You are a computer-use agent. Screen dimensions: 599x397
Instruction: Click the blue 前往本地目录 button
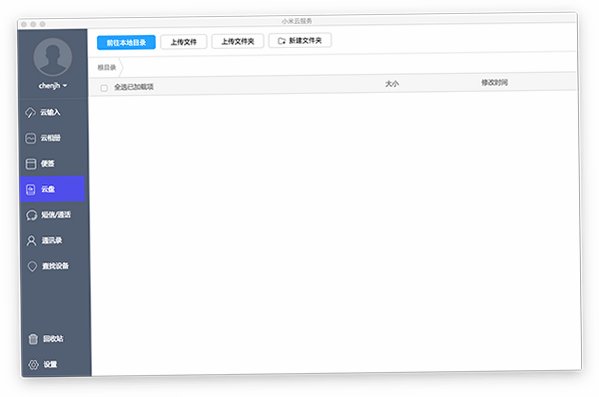point(126,42)
